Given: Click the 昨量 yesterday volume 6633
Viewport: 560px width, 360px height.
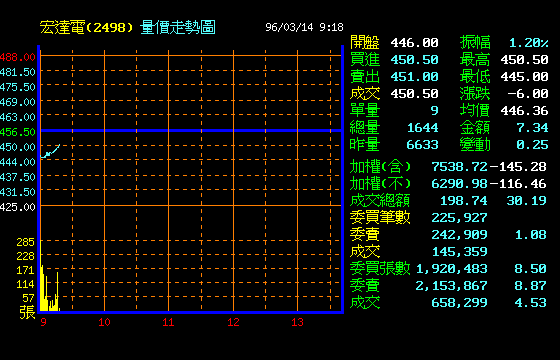Looking at the screenshot, I should (422, 145).
